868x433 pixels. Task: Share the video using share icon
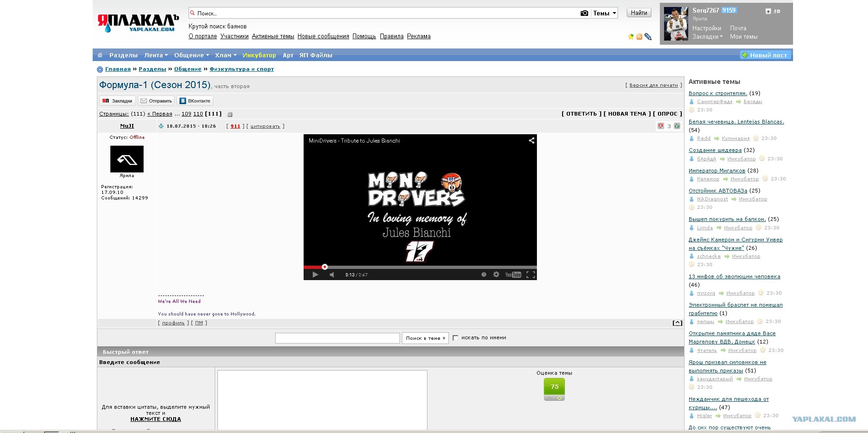pyautogui.click(x=531, y=140)
